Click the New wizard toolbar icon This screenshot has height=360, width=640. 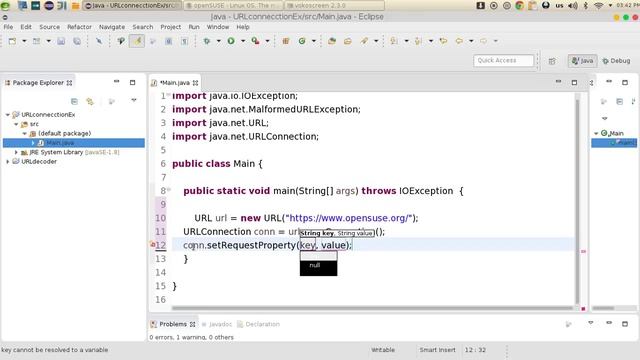point(12,41)
